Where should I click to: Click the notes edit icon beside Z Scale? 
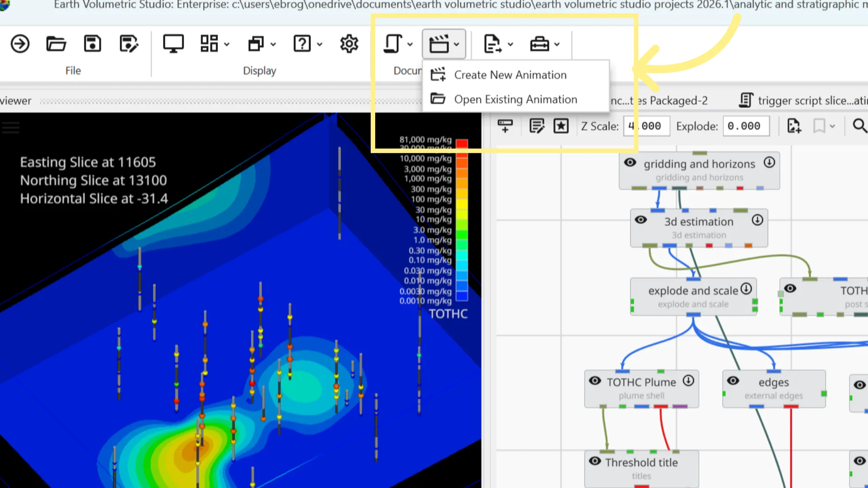click(537, 126)
